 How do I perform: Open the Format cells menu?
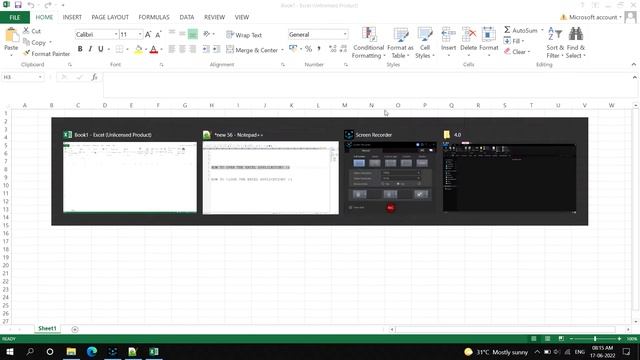pyautogui.click(x=489, y=41)
